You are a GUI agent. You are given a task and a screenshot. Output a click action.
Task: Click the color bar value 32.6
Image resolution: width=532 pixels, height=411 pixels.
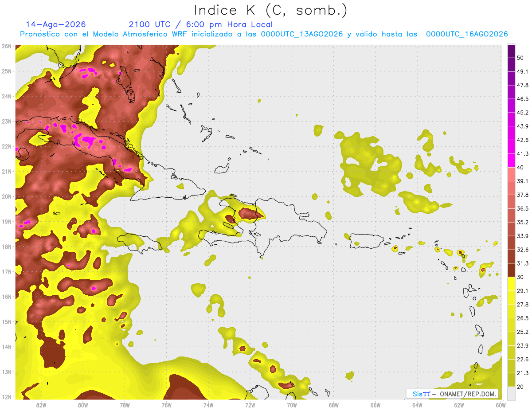[x=523, y=250]
